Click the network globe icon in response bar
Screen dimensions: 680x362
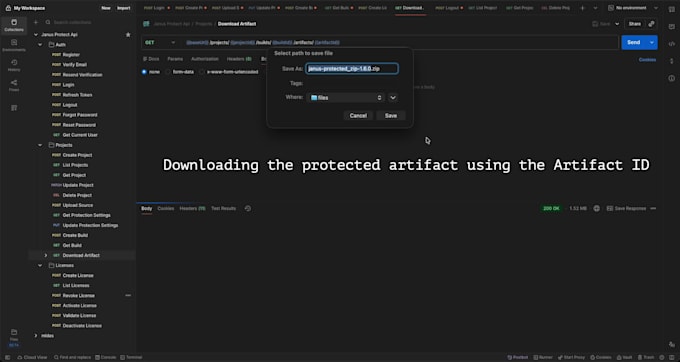pos(597,209)
